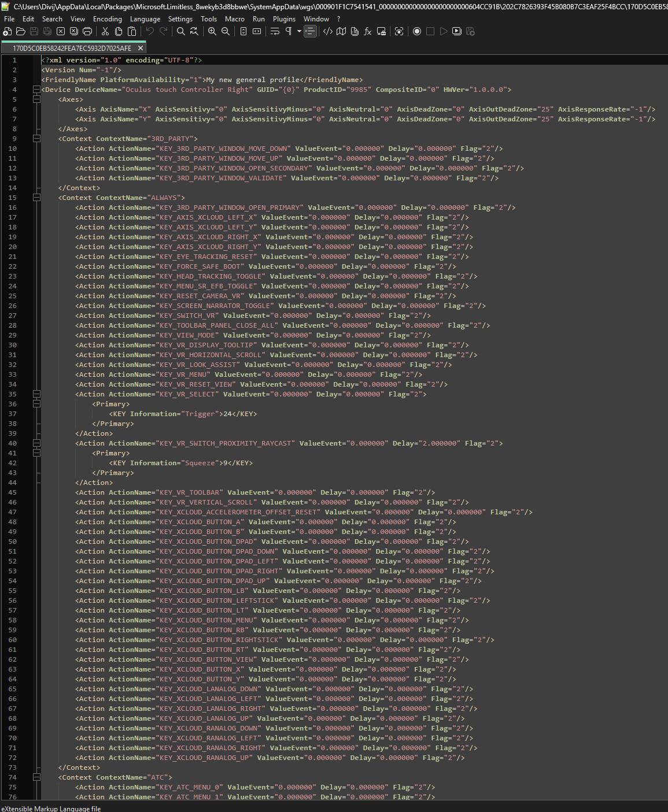668x812 pixels.
Task: Start macro recording with the record icon
Action: (x=416, y=31)
